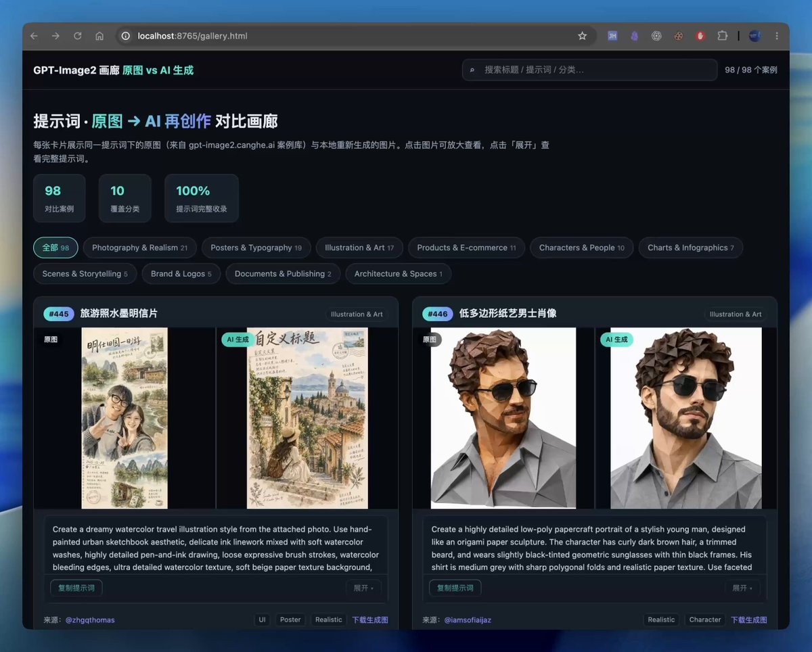Select the Scenes & Storytelling filter
The image size is (812, 652).
(x=85, y=274)
